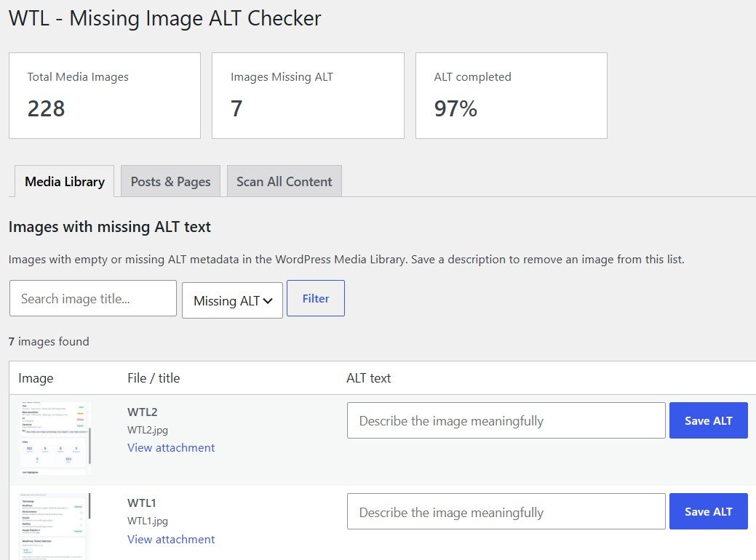Open View attachment link for WTL2
Image resolution: width=756 pixels, height=560 pixels.
171,448
